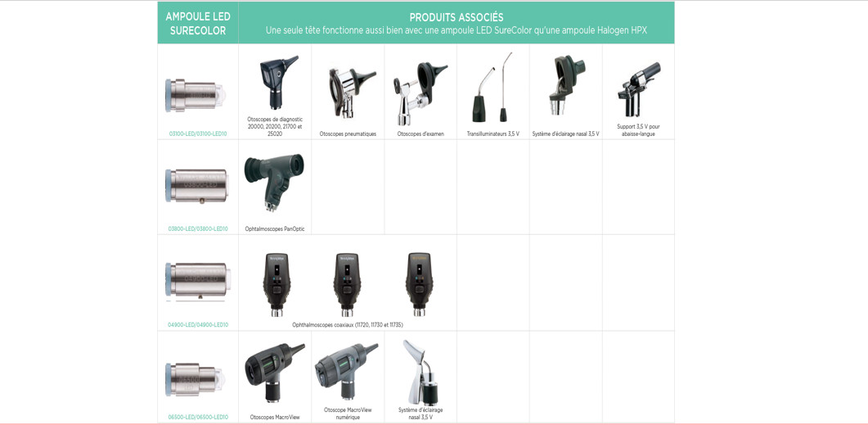Image resolution: width=868 pixels, height=425 pixels.
Task: Select the diagnostic otoscope image
Action: 278,82
